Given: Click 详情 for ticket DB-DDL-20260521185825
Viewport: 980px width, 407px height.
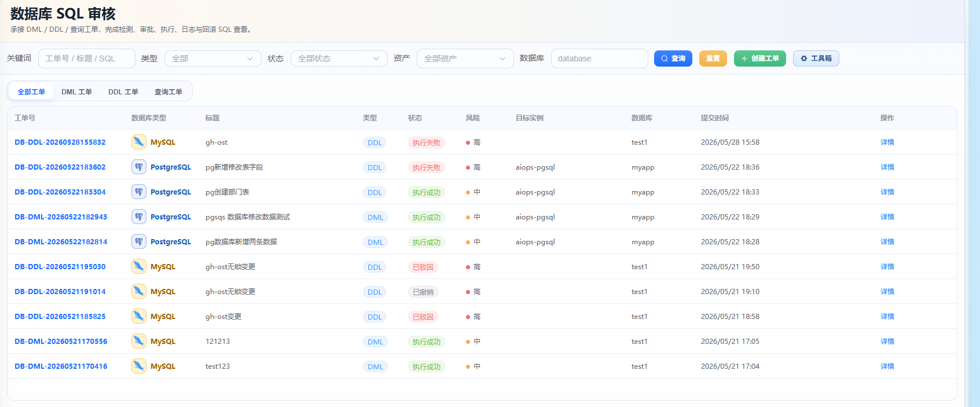Looking at the screenshot, I should click(x=887, y=316).
